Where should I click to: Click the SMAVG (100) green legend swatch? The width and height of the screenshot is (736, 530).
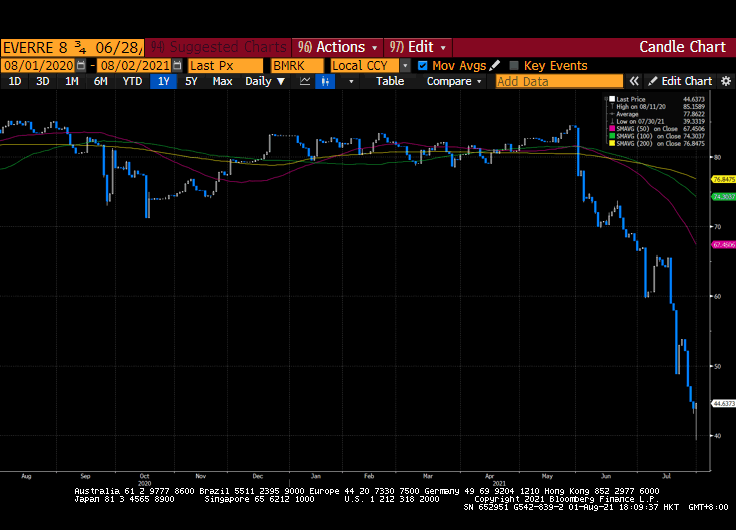(x=612, y=136)
